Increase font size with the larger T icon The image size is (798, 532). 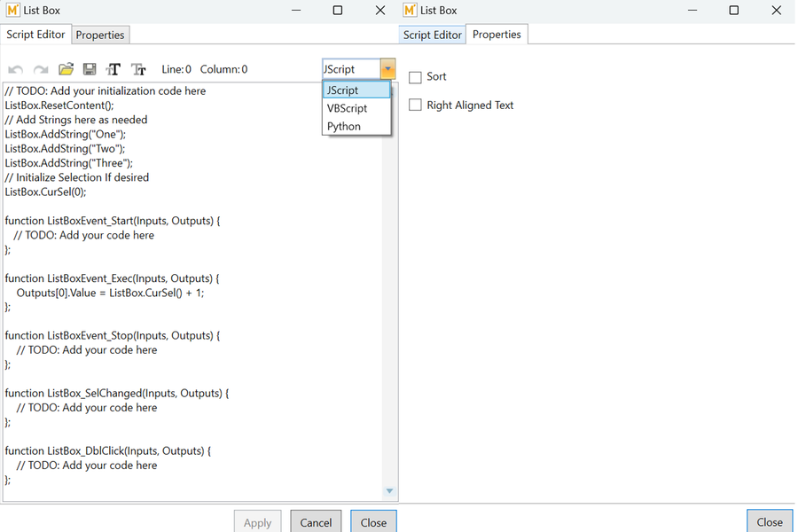113,69
